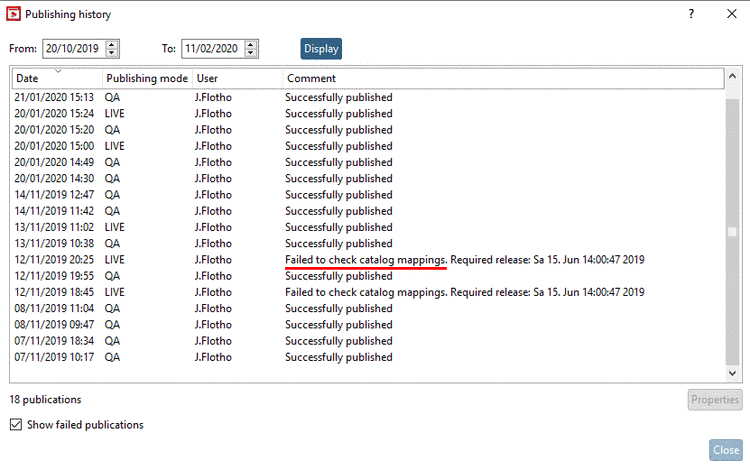Click Successfully published in 08/11/2019 11:04 row

point(339,309)
